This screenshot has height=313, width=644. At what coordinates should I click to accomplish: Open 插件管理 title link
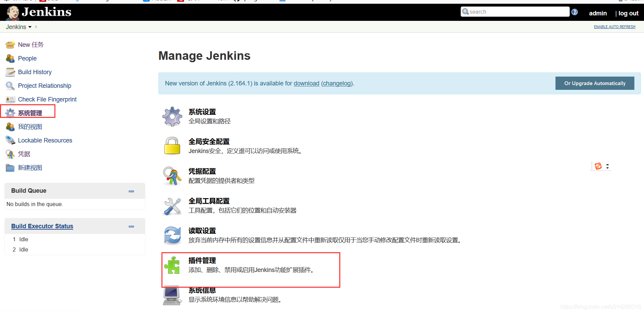[x=202, y=260]
